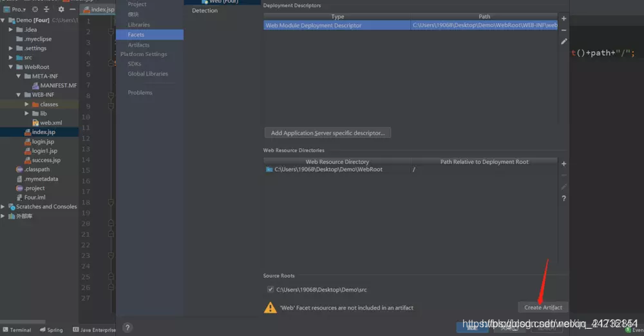Select Libraries in project structure sidebar
Image resolution: width=644 pixels, height=336 pixels.
point(139,25)
